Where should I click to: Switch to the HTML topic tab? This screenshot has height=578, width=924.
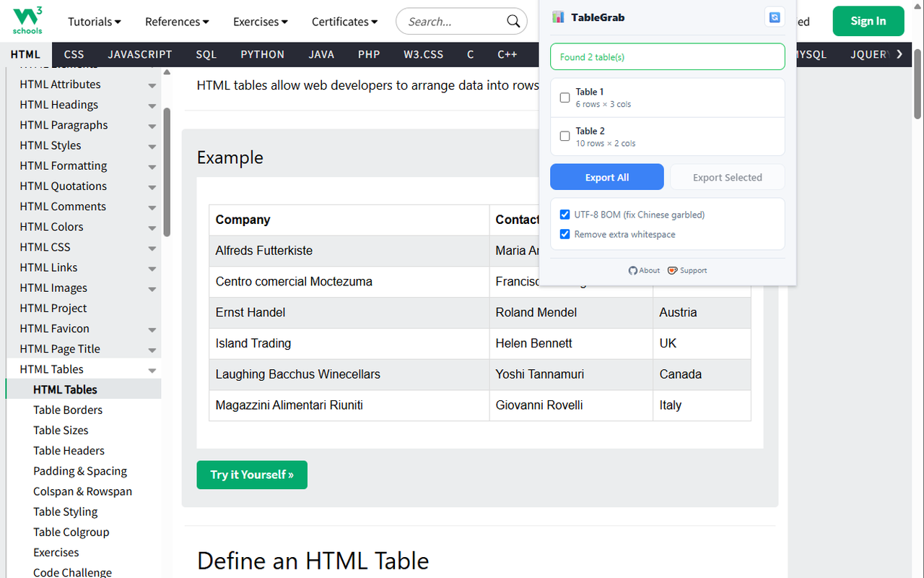(x=25, y=54)
